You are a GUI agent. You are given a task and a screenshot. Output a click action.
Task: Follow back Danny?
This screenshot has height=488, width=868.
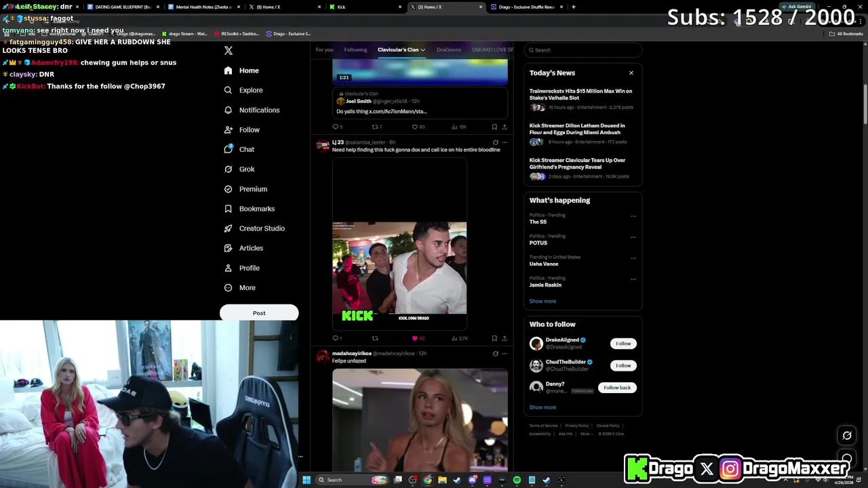click(x=617, y=388)
